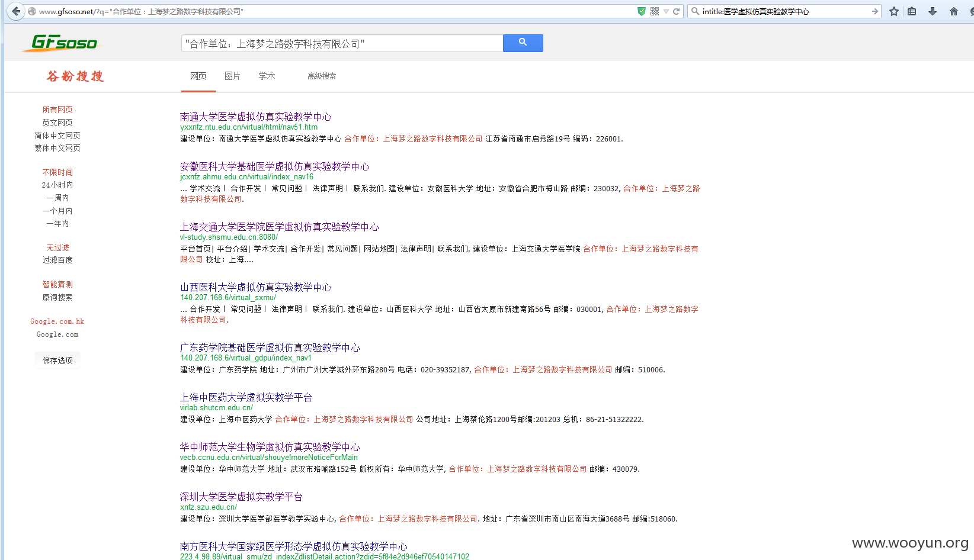Open result 深圳大学医学虚拟实教学平台
This screenshot has height=560, width=974.
(x=242, y=497)
